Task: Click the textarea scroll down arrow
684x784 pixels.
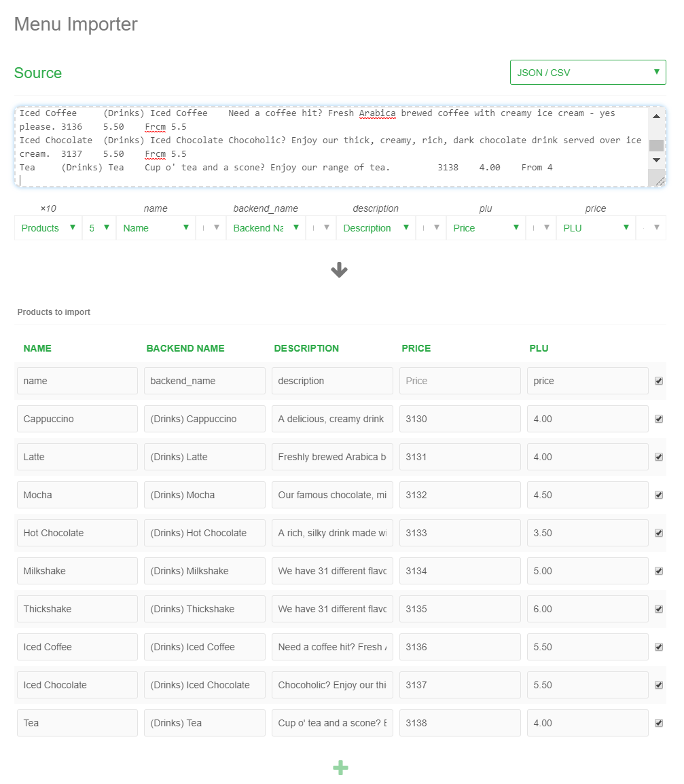Action: (x=656, y=160)
